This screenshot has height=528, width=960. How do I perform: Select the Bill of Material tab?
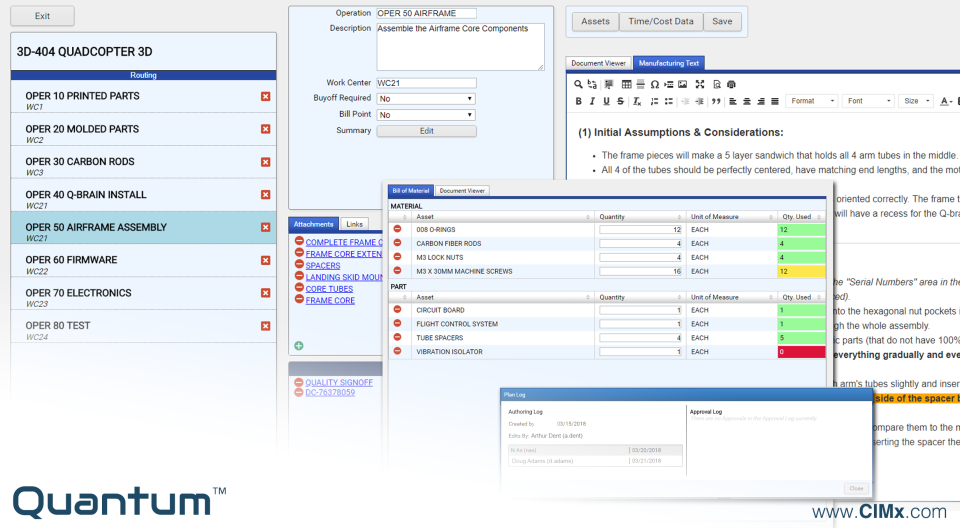click(x=411, y=190)
